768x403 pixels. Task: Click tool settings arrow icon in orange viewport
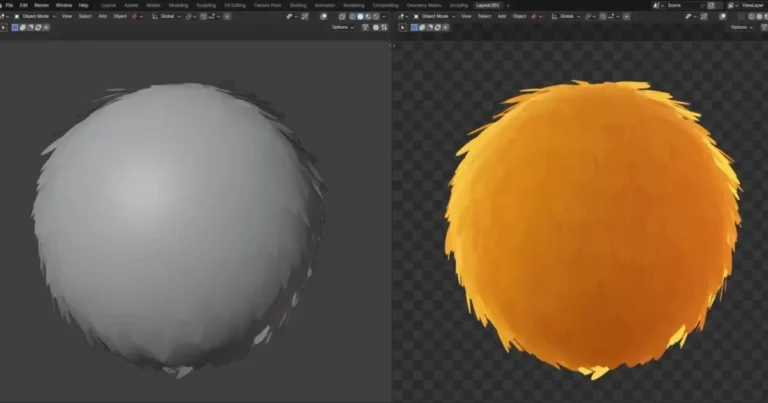(402, 27)
